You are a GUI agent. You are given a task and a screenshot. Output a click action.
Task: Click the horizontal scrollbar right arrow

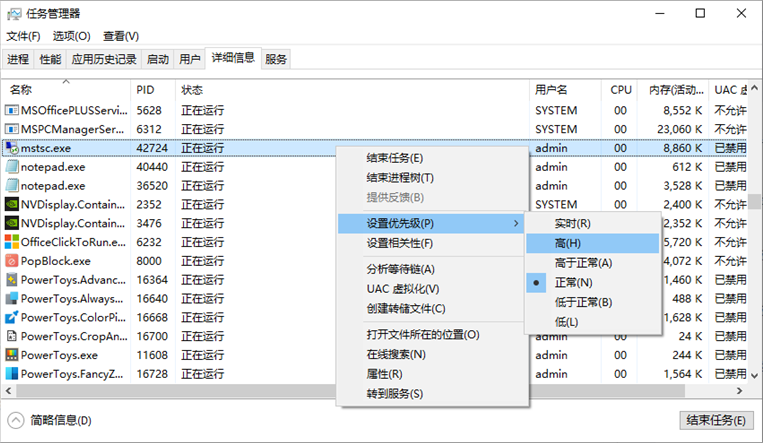point(740,390)
